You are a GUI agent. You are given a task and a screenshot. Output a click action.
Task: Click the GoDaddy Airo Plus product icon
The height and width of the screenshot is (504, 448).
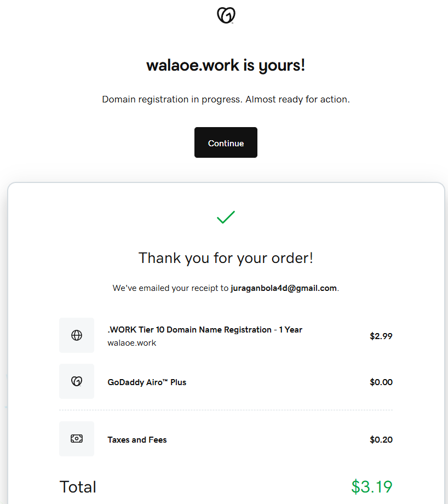pos(77,381)
